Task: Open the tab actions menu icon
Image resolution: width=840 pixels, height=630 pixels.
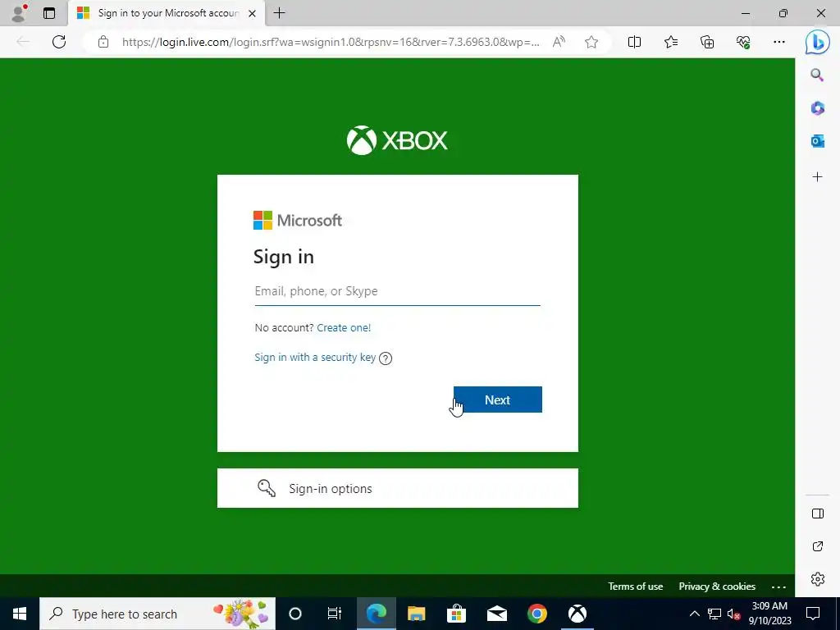Action: pyautogui.click(x=49, y=13)
